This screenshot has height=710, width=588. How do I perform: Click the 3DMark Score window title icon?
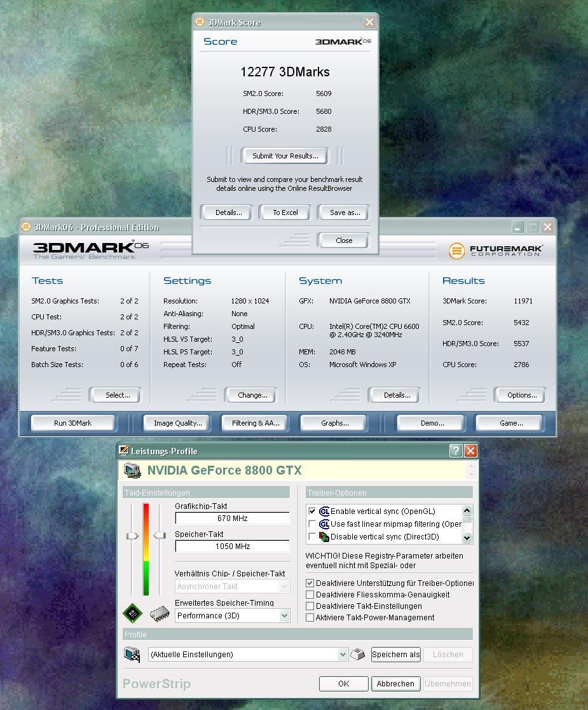tap(200, 22)
